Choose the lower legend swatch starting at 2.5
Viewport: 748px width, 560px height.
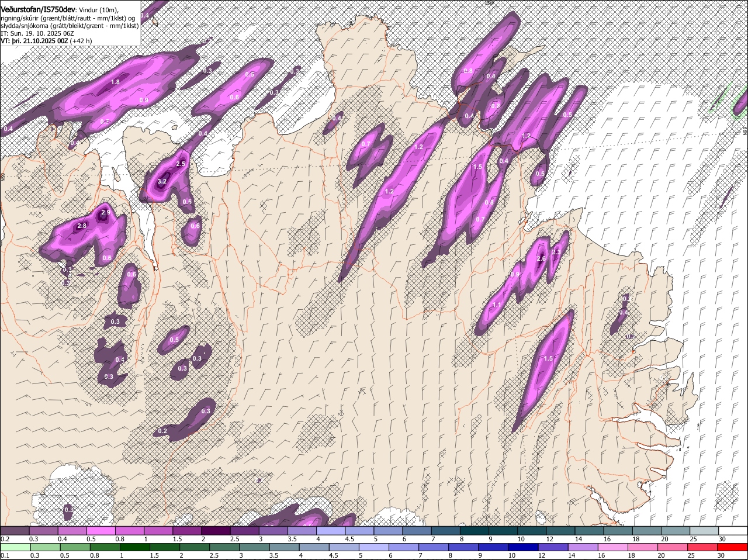tap(224, 548)
